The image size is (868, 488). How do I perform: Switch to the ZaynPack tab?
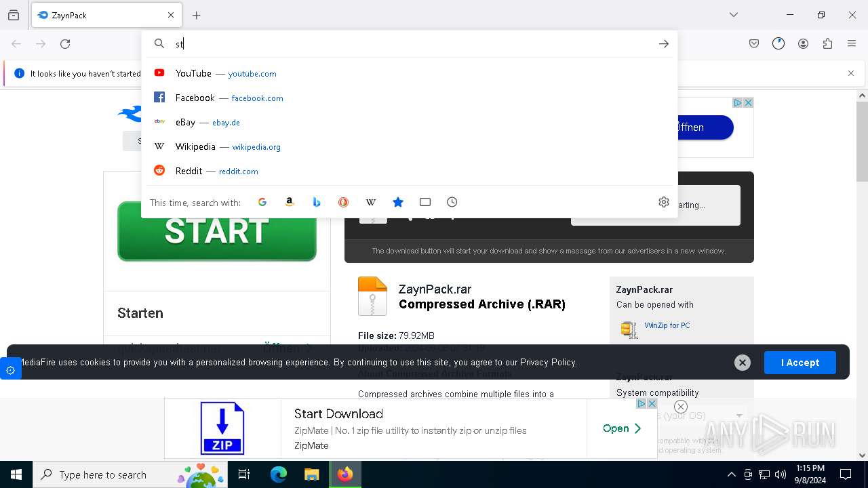tap(106, 15)
